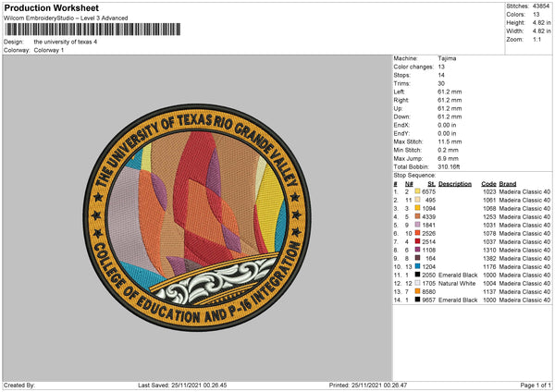Click the 'Stop Sequence:' label
The width and height of the screenshot is (555, 392).
pyautogui.click(x=414, y=175)
